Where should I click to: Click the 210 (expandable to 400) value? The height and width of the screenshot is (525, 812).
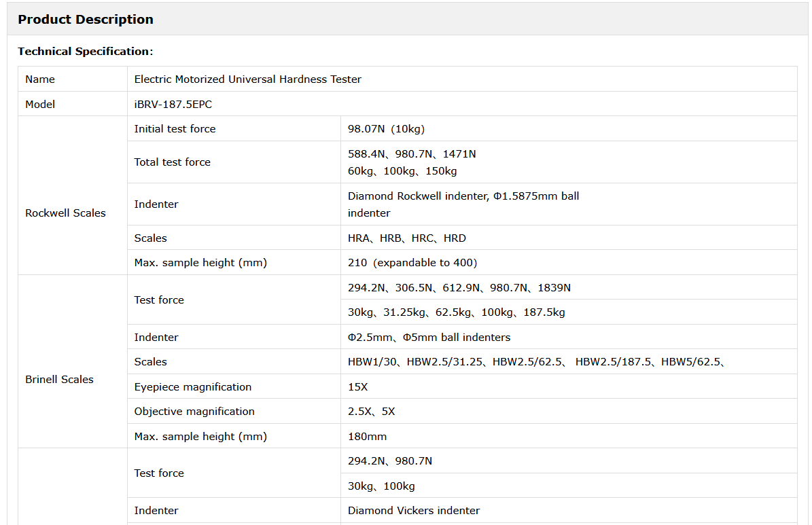412,263
